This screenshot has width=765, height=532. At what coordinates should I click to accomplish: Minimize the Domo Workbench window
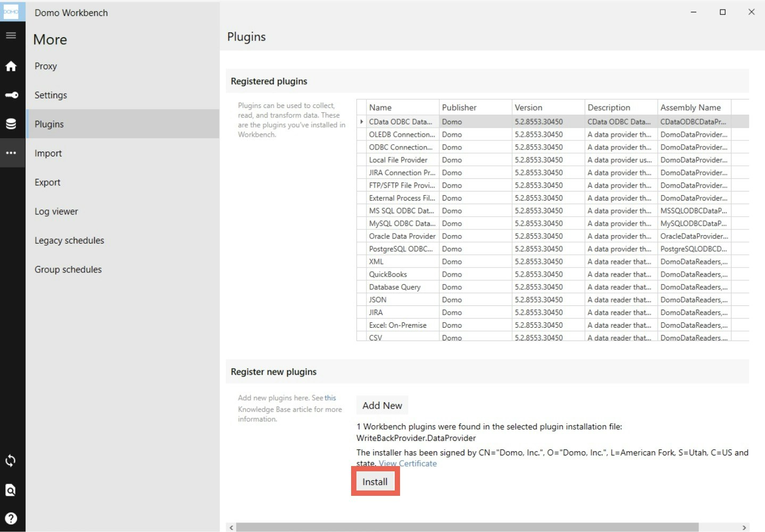(x=694, y=12)
